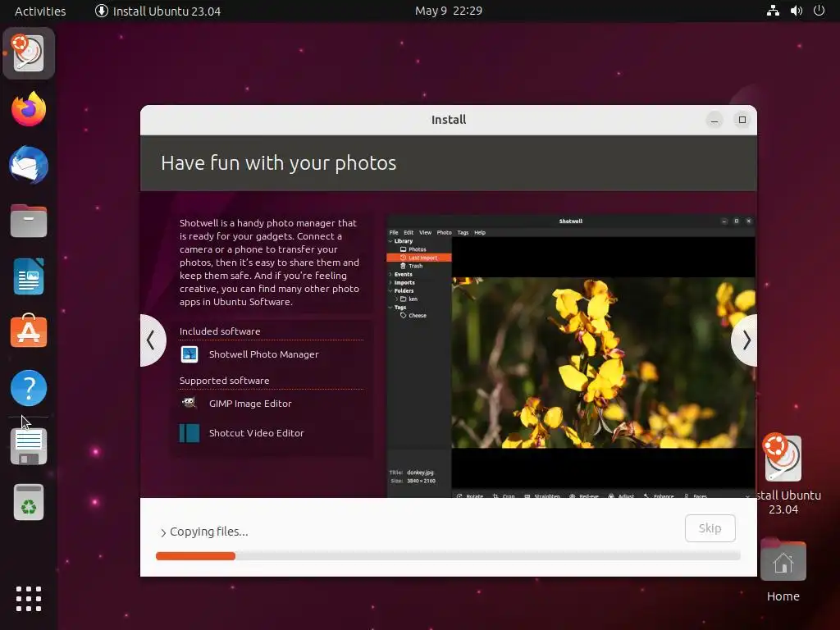Open Ubuntu Software store icon
The width and height of the screenshot is (840, 630).
pos(29,331)
